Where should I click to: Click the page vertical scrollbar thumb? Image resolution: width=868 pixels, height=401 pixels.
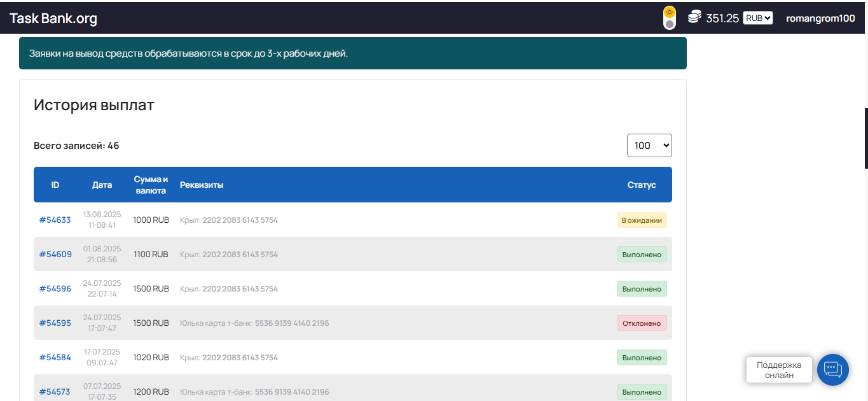click(866, 138)
